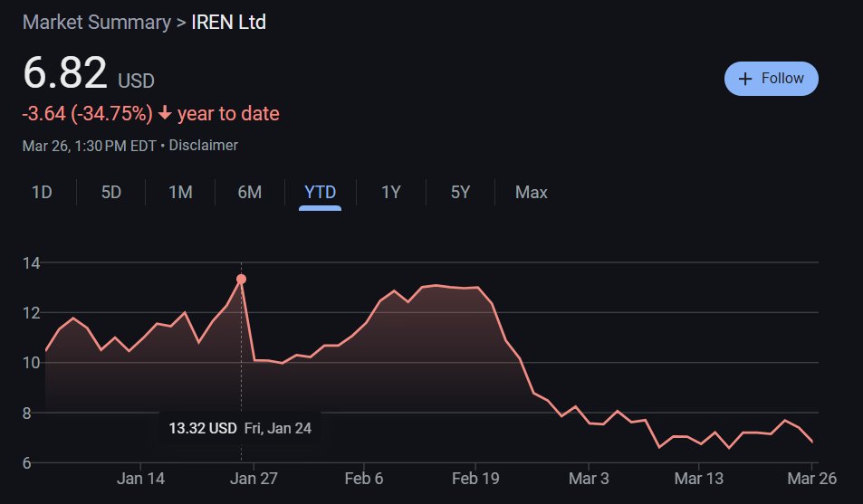This screenshot has height=504, width=863.
Task: Switch to the 6M range tab
Action: (x=250, y=192)
